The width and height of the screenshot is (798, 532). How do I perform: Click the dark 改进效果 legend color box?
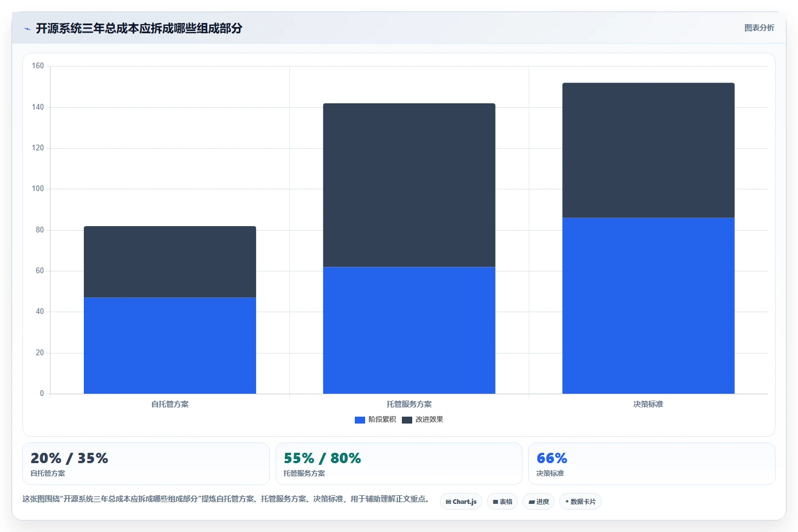(407, 420)
